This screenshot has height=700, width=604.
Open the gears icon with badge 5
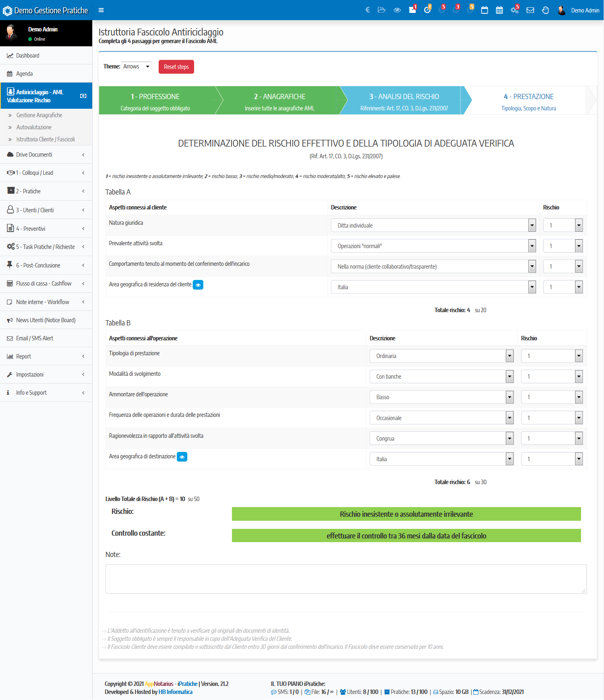[x=515, y=10]
